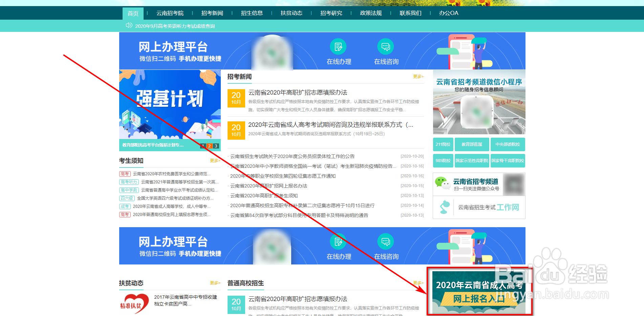
Task: Go to 招考新闻 in the navigation bar
Action: (212, 13)
